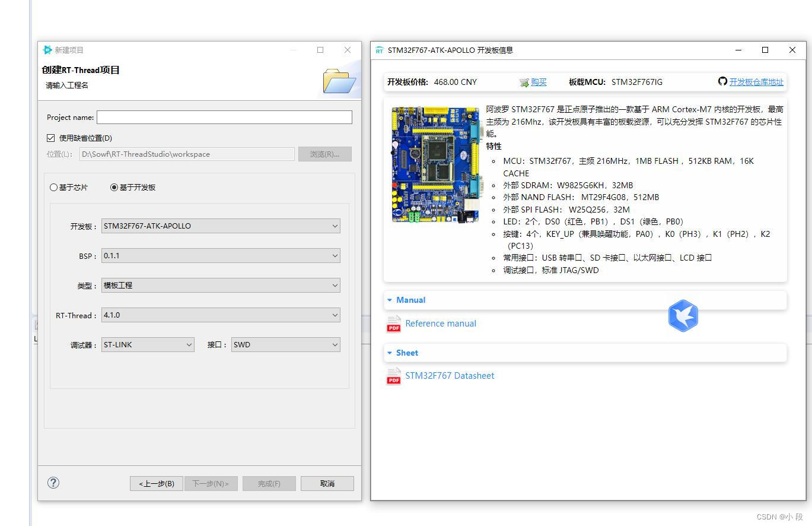The width and height of the screenshot is (812, 526).
Task: Open the STM32F767 Datasheet link
Action: click(x=450, y=376)
